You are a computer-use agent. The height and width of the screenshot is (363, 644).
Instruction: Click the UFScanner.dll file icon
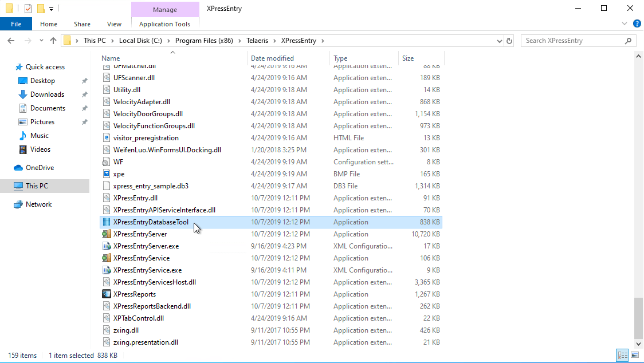107,78
